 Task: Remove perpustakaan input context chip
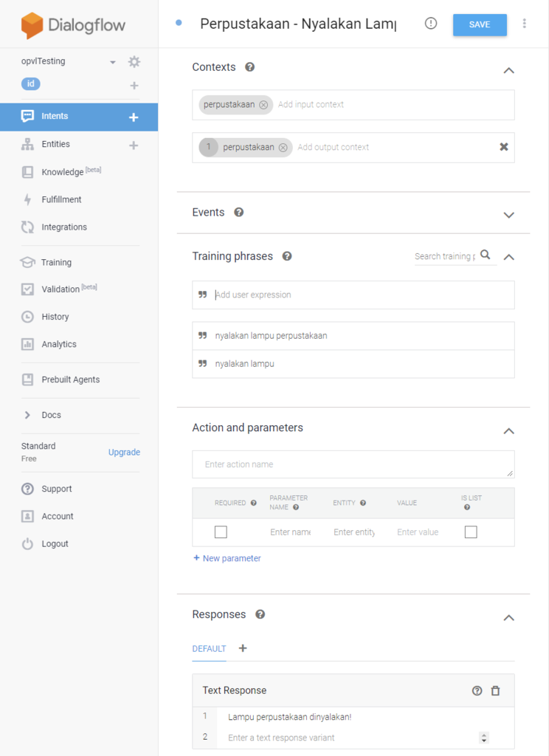263,105
